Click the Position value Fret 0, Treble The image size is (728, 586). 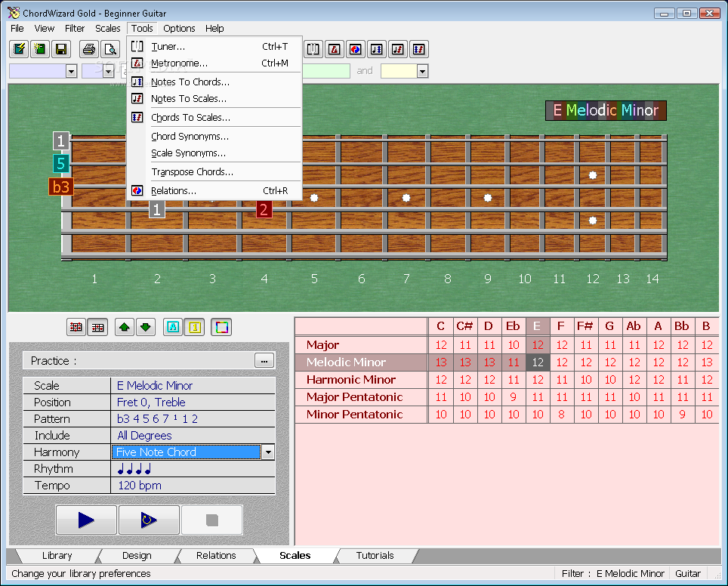[x=193, y=402]
